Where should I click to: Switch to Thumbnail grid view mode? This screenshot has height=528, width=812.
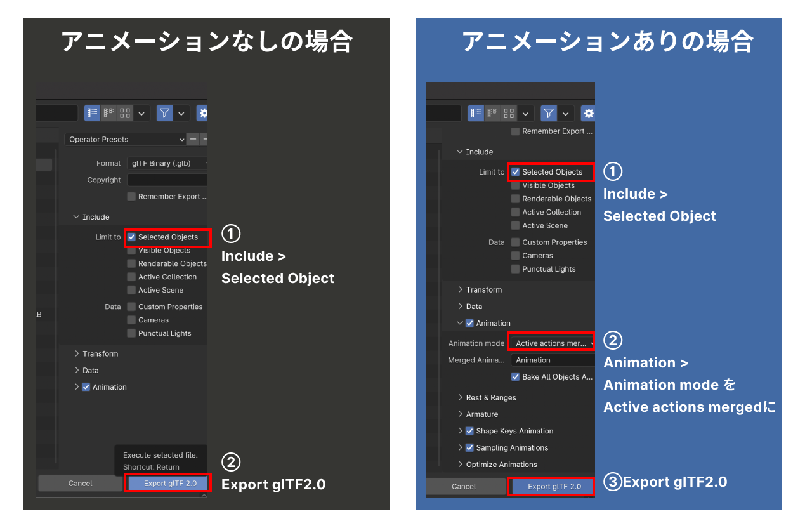(124, 113)
